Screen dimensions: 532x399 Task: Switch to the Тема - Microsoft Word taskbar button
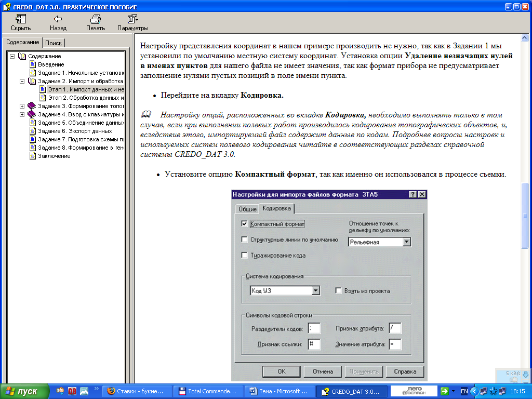280,391
